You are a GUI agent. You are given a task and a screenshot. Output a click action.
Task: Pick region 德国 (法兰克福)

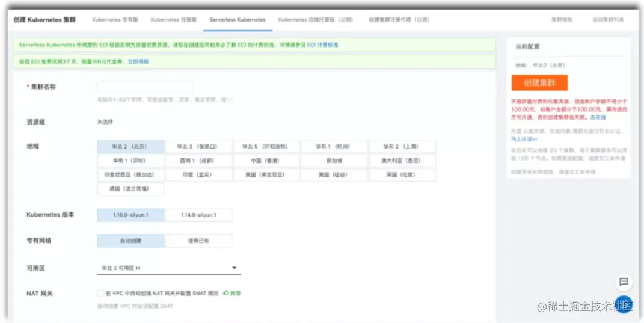coord(130,189)
